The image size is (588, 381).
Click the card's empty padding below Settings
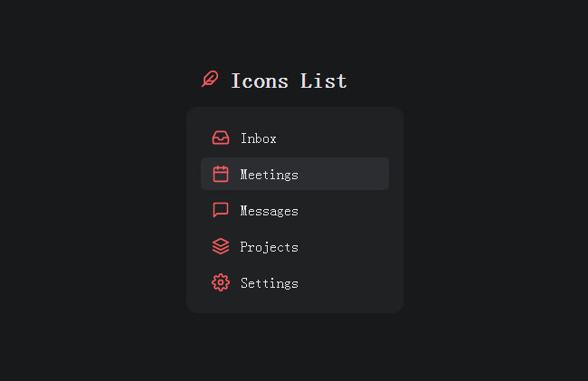pos(295,307)
